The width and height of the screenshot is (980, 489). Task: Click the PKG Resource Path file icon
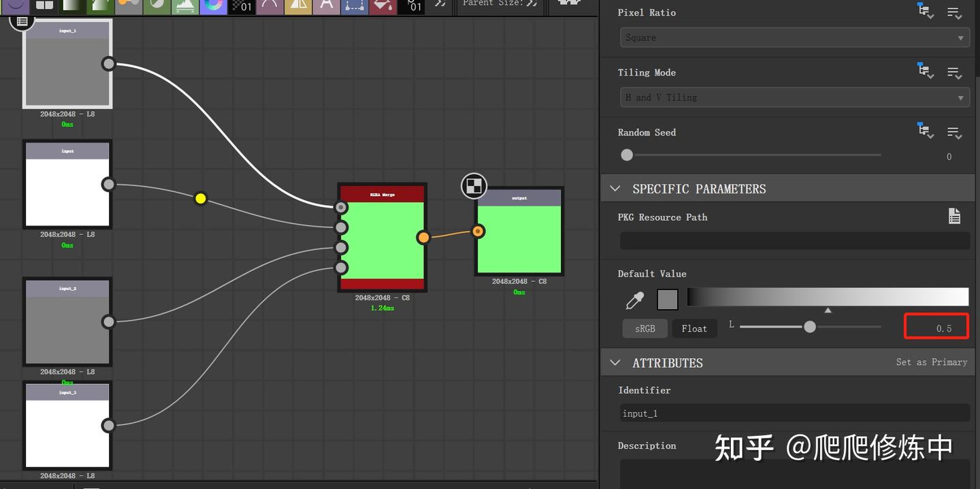tap(954, 216)
